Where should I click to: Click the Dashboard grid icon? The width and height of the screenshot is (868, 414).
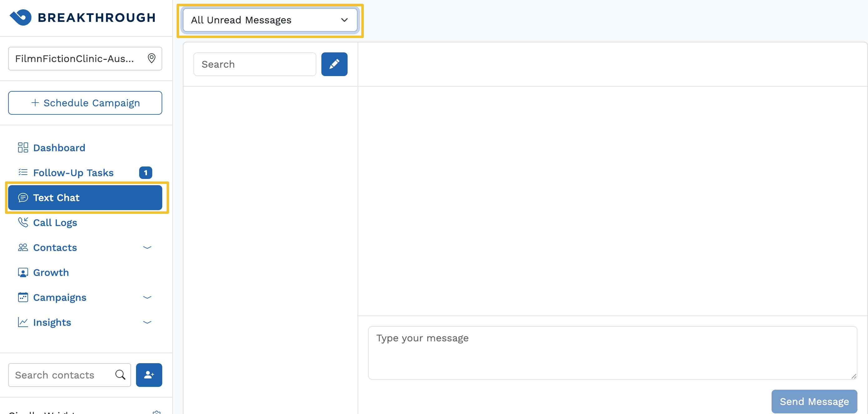23,147
